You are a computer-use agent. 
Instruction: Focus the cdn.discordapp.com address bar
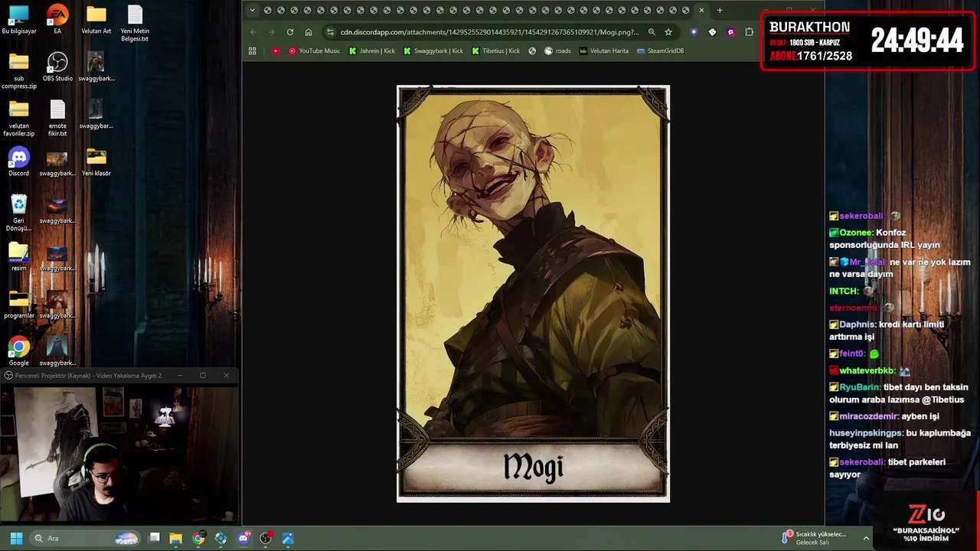[x=488, y=32]
